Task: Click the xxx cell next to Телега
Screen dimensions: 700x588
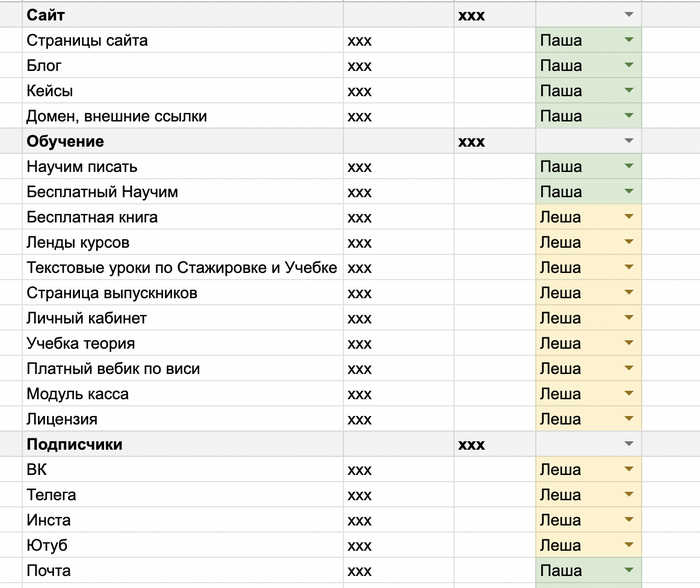Action: 397,495
